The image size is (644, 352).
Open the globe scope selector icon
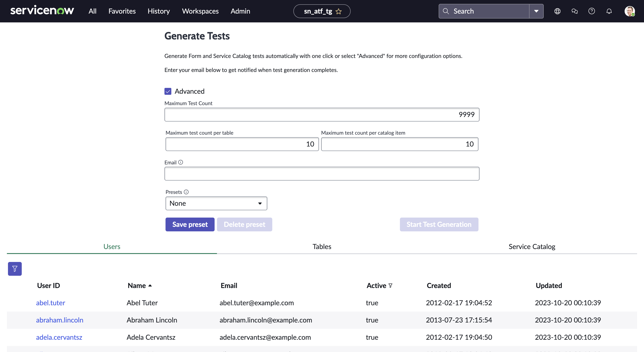[557, 11]
